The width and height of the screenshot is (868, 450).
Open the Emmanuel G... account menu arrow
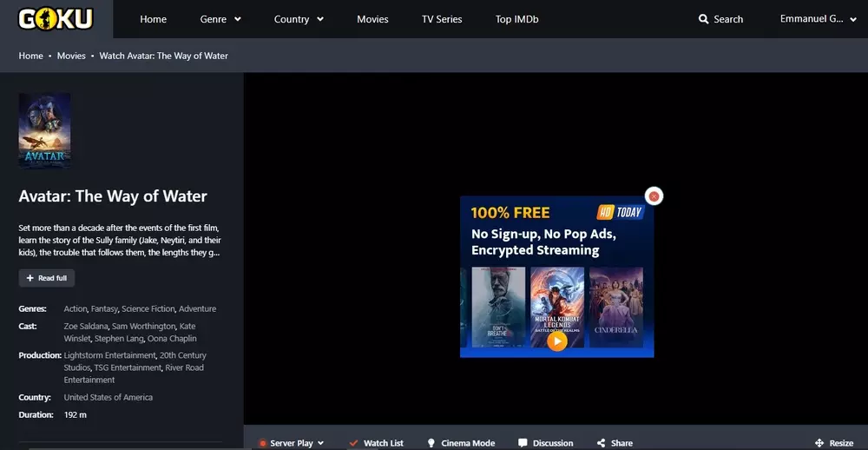(853, 20)
